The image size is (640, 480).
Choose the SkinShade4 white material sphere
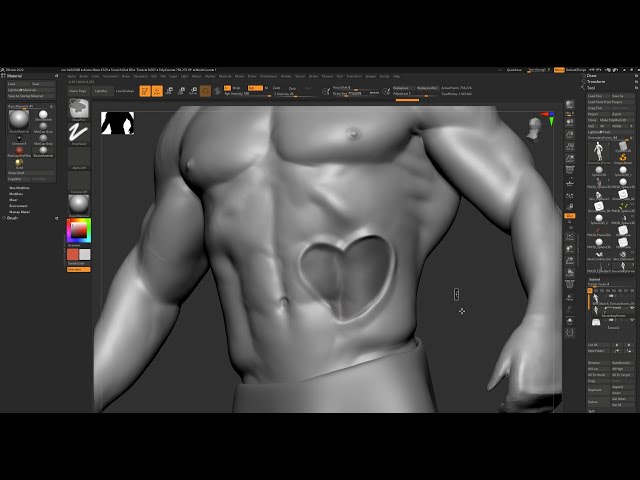click(43, 115)
